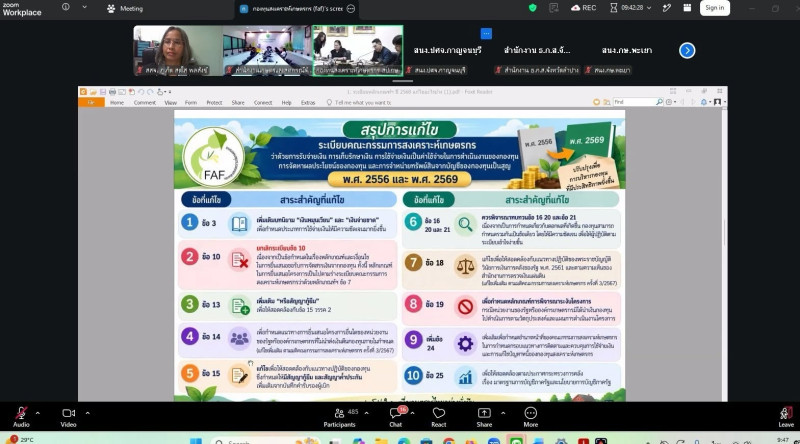
Task: Click the Share screen icon
Action: (484, 413)
